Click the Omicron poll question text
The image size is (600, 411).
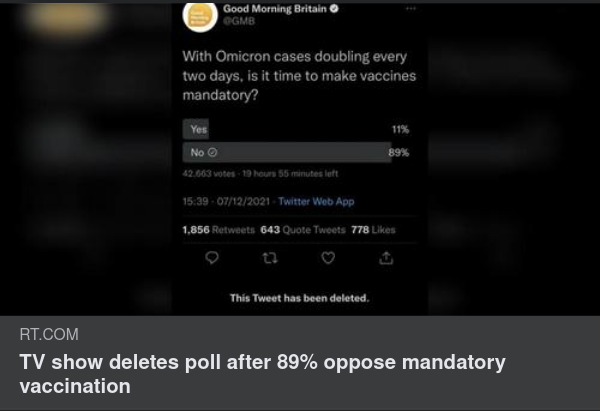point(299,76)
